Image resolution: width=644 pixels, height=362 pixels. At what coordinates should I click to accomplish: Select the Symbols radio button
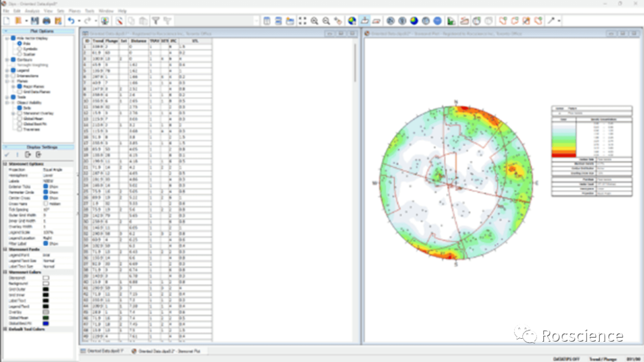click(x=19, y=48)
